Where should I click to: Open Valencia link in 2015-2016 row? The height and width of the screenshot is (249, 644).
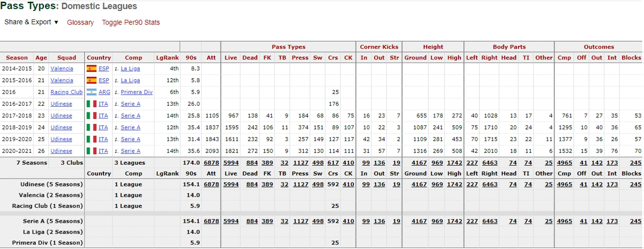(x=62, y=80)
